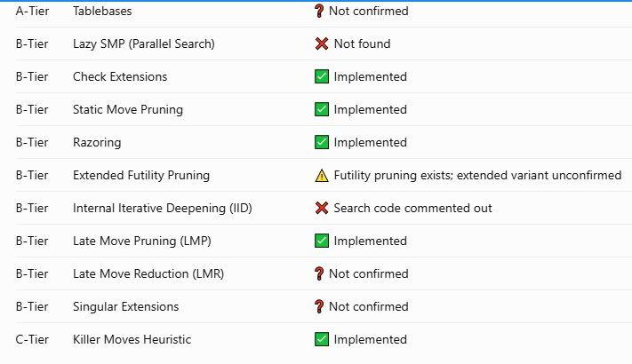Viewport: 632px width, 364px height.
Task: Click 'Search code commented out' status text
Action: tap(412, 208)
